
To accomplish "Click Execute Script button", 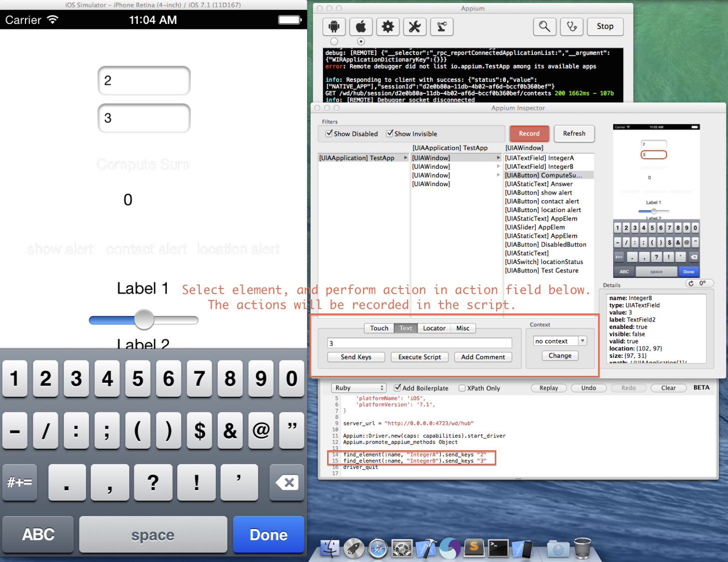I will (419, 357).
